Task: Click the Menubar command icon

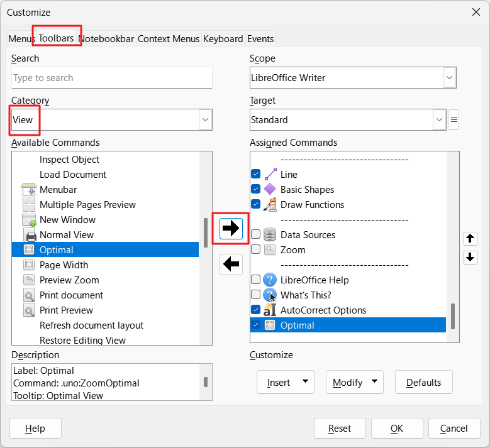Action: [29, 190]
